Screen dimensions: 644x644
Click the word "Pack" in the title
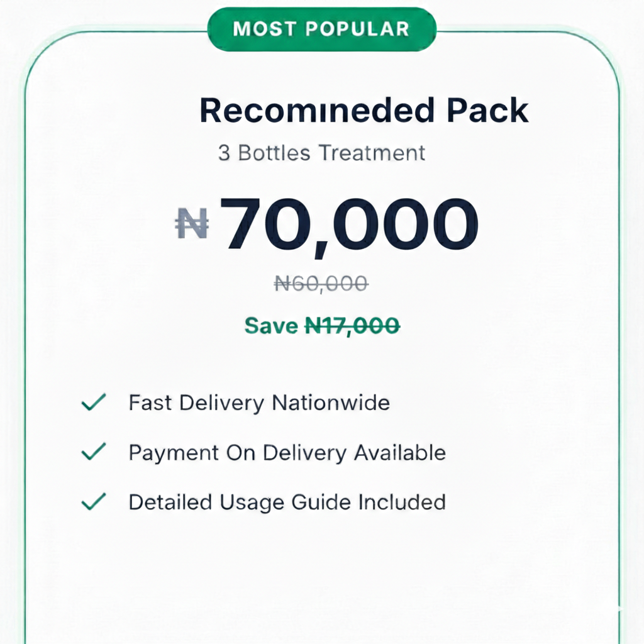(488, 111)
